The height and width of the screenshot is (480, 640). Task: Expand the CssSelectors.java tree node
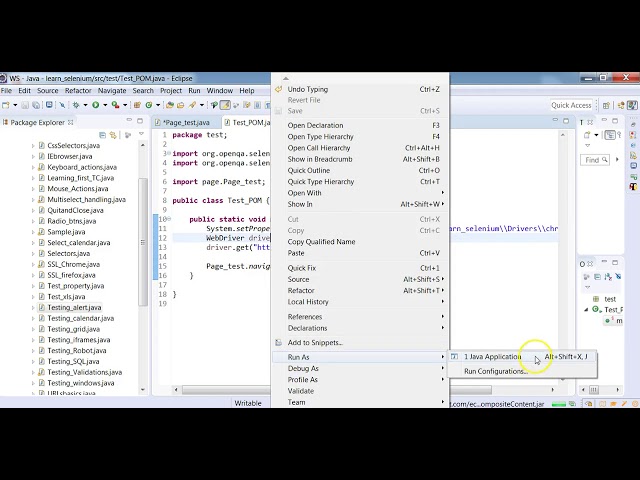(33, 145)
